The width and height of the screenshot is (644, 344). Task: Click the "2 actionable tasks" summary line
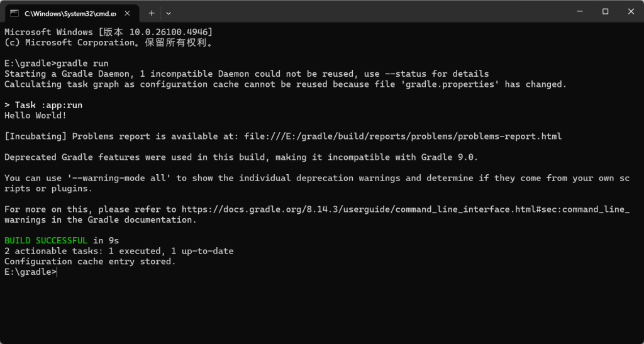point(119,251)
